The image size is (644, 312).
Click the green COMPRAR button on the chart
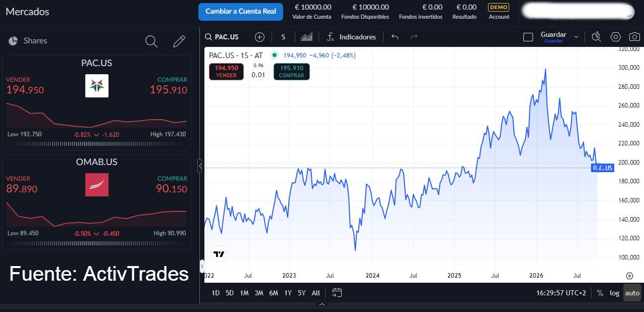click(292, 72)
